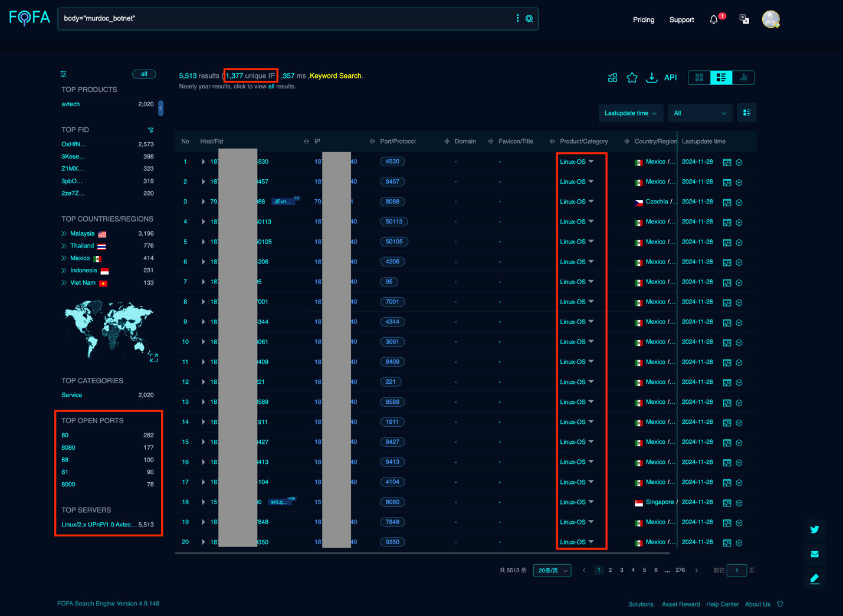Click the cube asset icon for row 20
The width and height of the screenshot is (843, 616).
coord(739,543)
